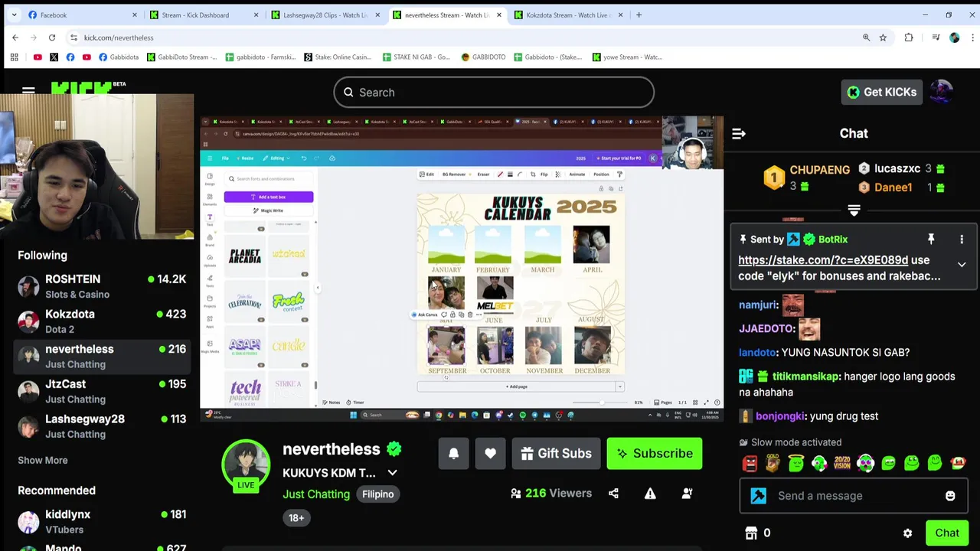
Task: Open Chrome zoom magnifier icon
Action: click(867, 37)
